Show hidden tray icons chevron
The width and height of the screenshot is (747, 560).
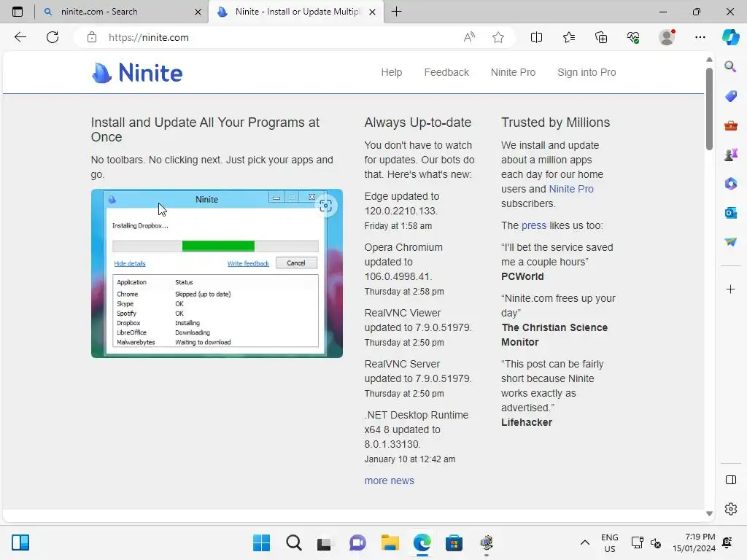click(584, 542)
